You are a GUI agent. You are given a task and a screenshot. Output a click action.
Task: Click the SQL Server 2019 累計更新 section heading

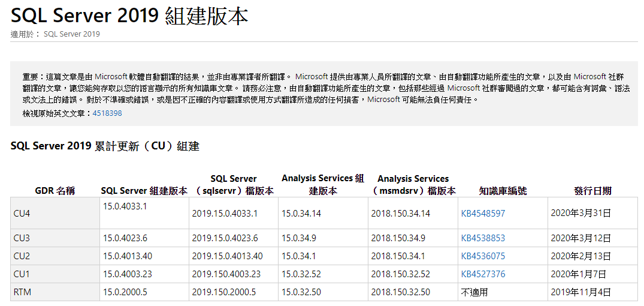coord(105,146)
